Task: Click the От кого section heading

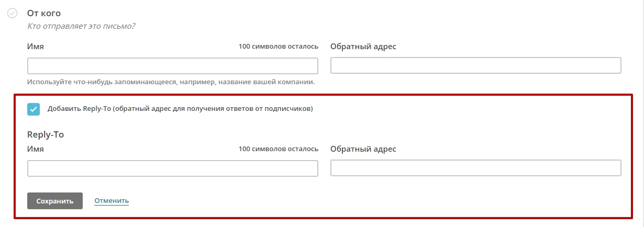Action: point(44,13)
